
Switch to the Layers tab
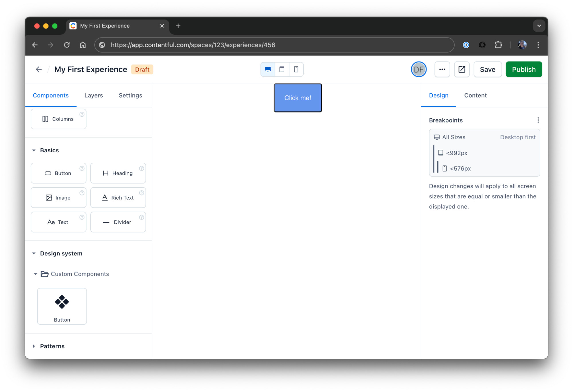93,95
